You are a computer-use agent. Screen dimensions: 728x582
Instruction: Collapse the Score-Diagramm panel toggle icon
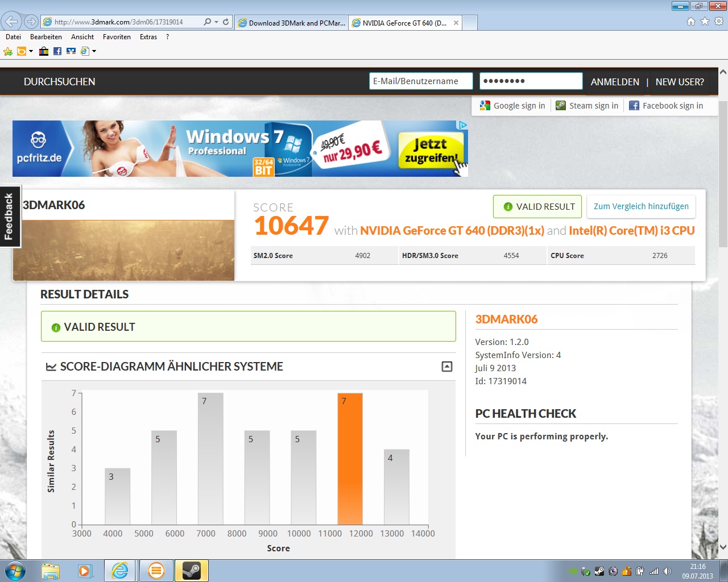pos(447,367)
